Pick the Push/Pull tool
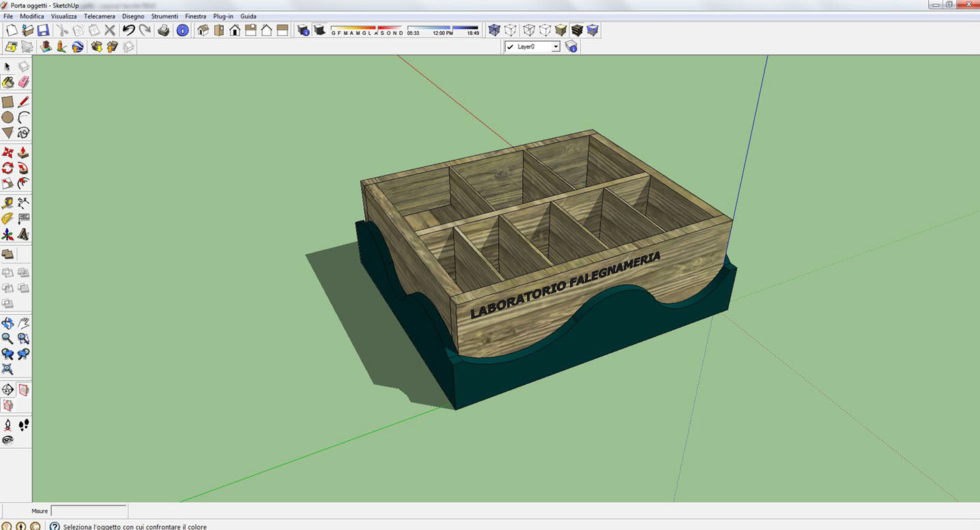Viewport: 980px width, 530px height. (24, 152)
